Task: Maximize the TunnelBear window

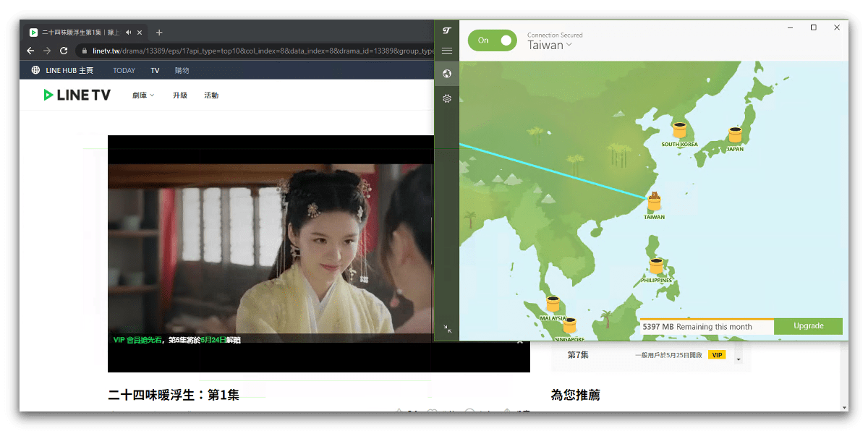Action: [814, 27]
